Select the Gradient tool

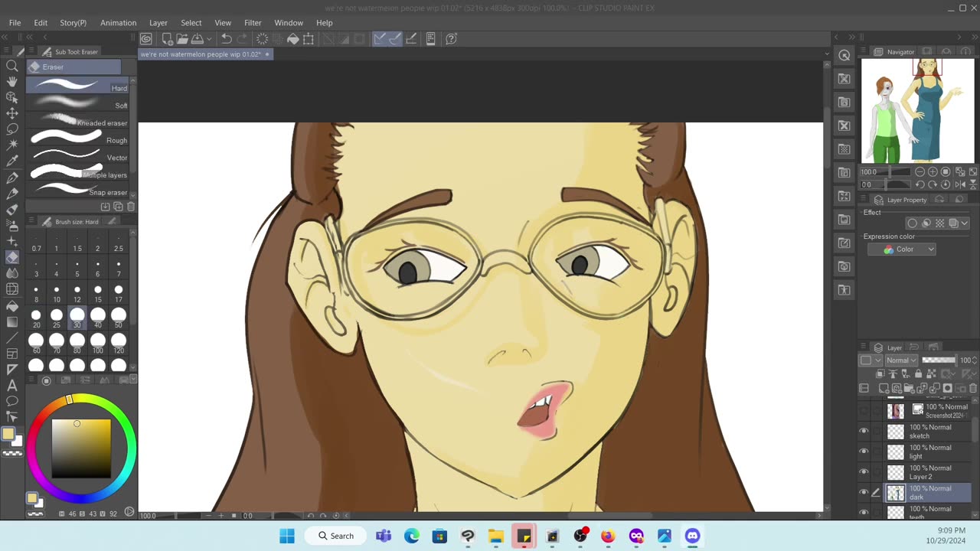tap(12, 322)
